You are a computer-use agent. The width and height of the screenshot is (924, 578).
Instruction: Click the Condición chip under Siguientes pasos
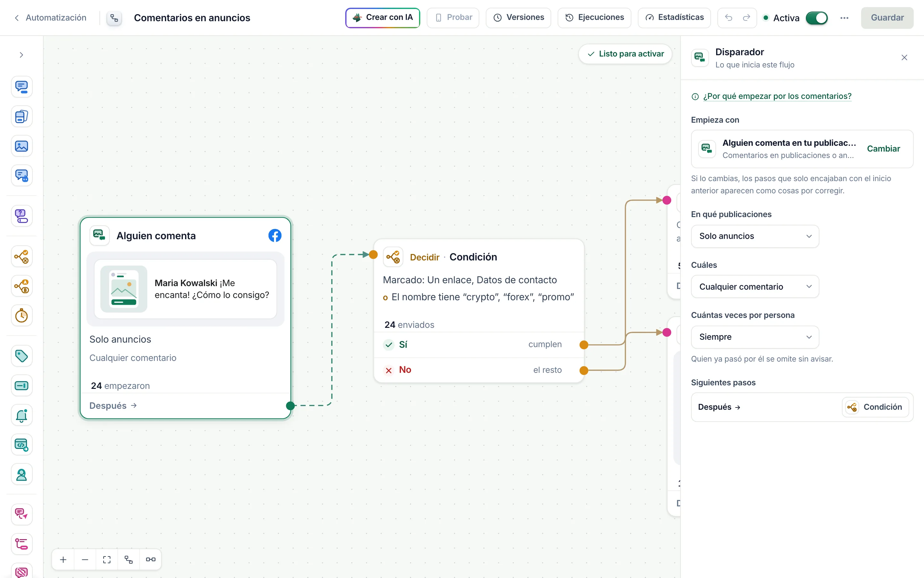point(875,407)
